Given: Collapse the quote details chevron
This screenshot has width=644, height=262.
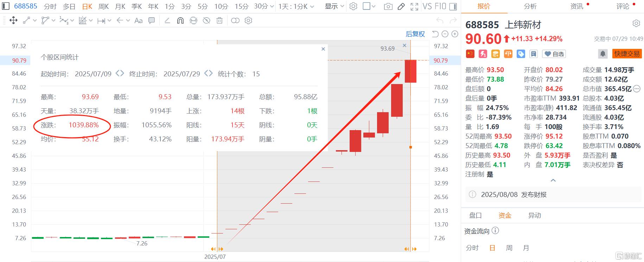Looking at the screenshot, I should tap(553, 180).
